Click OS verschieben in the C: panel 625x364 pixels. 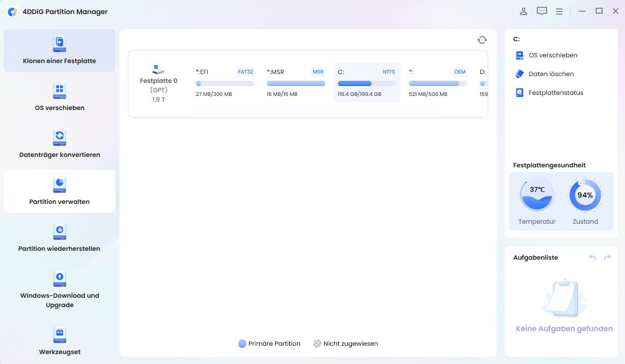552,55
